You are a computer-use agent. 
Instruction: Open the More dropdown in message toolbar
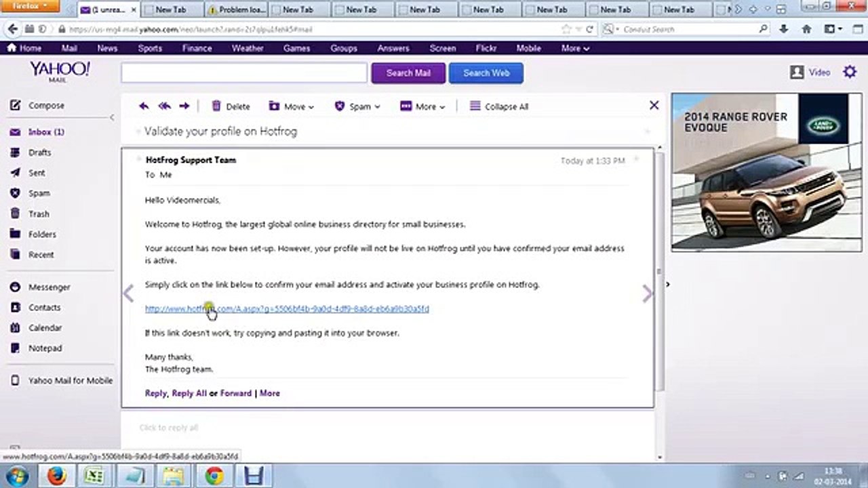pyautogui.click(x=423, y=106)
